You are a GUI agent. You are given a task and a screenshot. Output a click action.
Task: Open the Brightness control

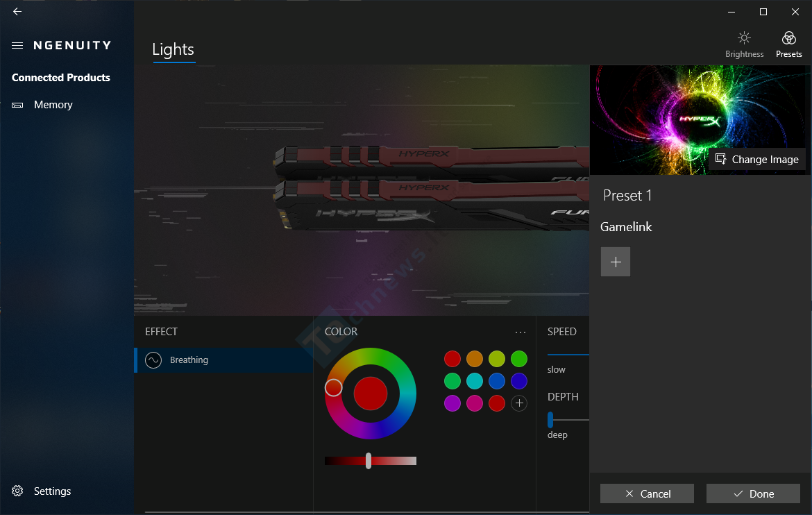tap(744, 44)
